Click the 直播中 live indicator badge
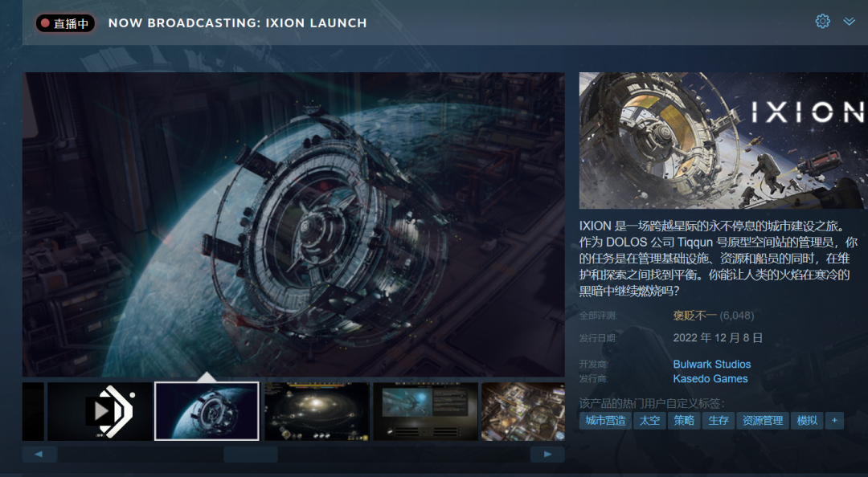This screenshot has height=477, width=868. pyautogui.click(x=65, y=23)
